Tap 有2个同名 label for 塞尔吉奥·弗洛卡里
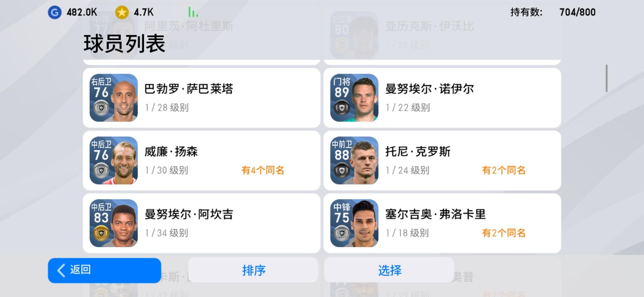Viewport: 644px width, 297px height. [x=504, y=233]
